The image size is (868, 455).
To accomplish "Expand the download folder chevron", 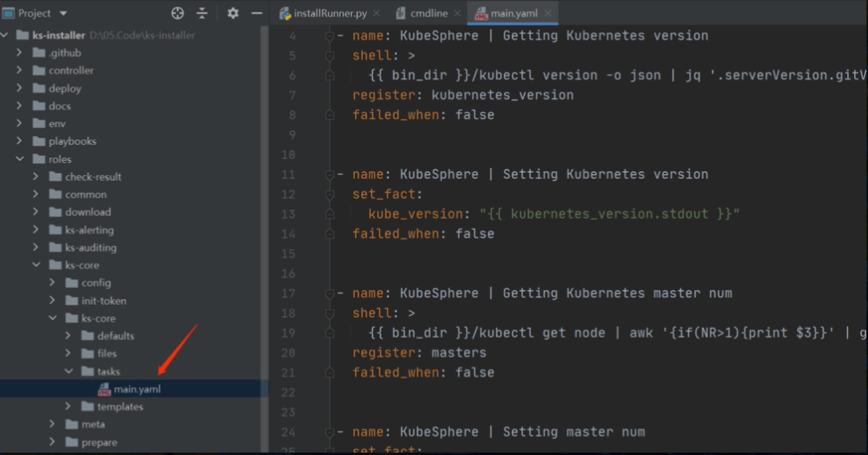I will [36, 212].
